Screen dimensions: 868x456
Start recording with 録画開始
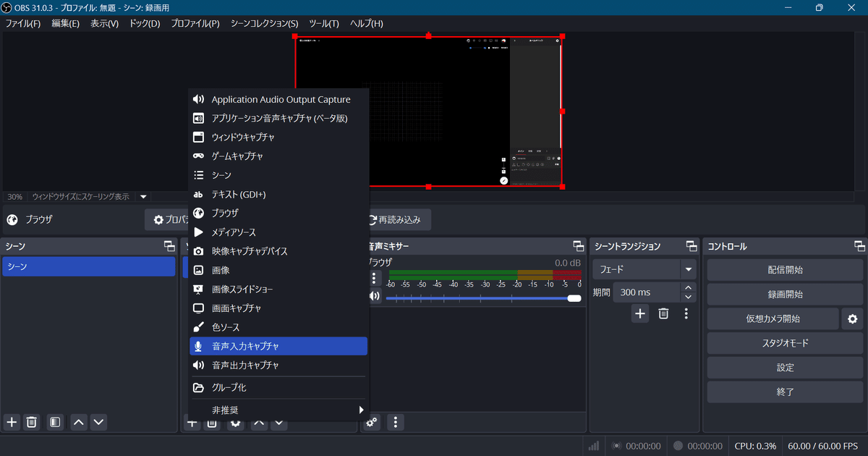[x=784, y=294]
